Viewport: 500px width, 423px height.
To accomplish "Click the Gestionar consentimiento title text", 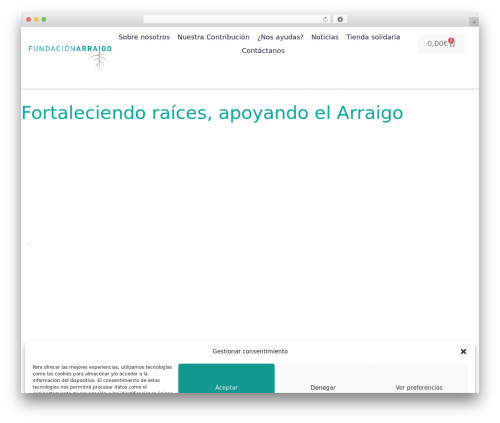I will point(250,351).
